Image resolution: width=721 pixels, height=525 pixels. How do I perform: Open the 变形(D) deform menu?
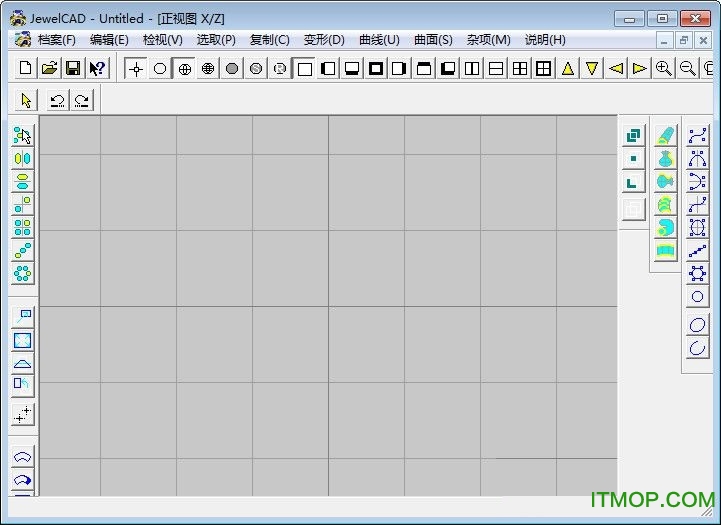(324, 40)
